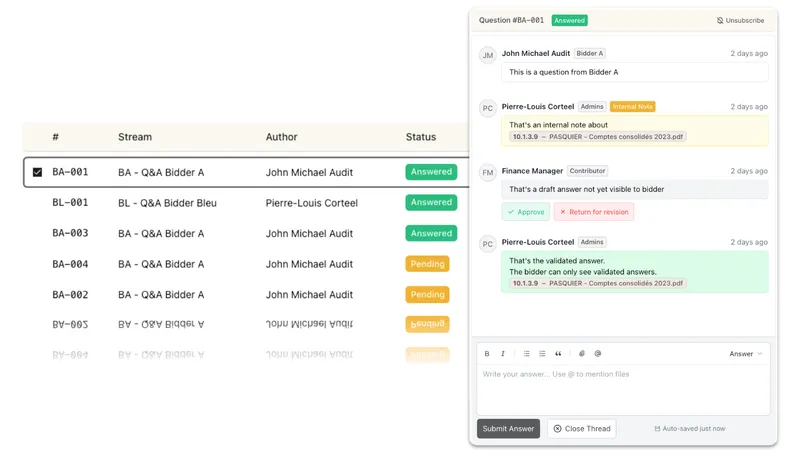Select the BL-001 question ID
This screenshot has width=800, height=450.
pyautogui.click(x=70, y=203)
